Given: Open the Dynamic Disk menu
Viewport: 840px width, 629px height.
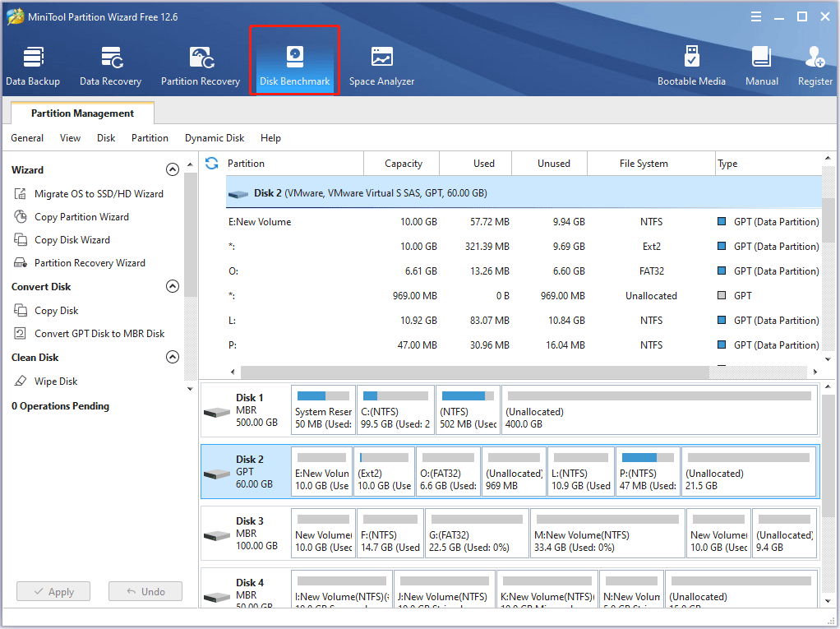Looking at the screenshot, I should (x=215, y=138).
